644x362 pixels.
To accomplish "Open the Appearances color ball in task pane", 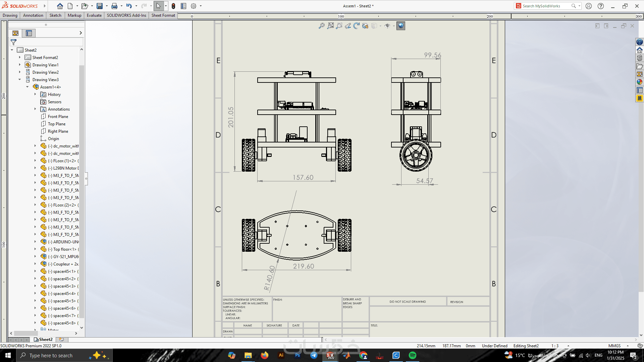I will 639,82.
